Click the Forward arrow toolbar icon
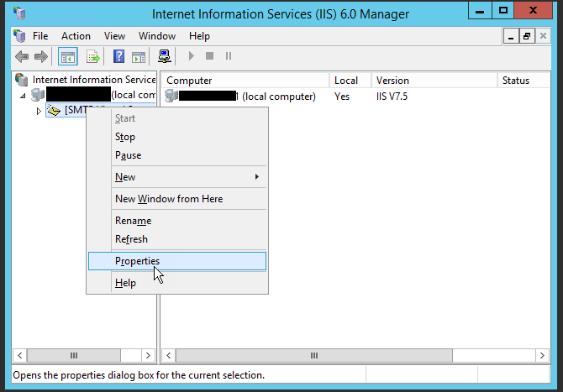563x392 pixels. [40, 56]
